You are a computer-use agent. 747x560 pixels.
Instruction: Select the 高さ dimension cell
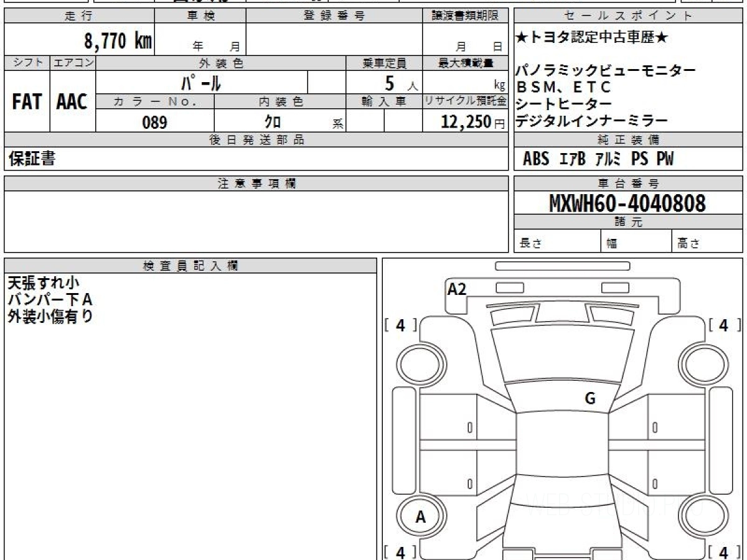pos(708,241)
